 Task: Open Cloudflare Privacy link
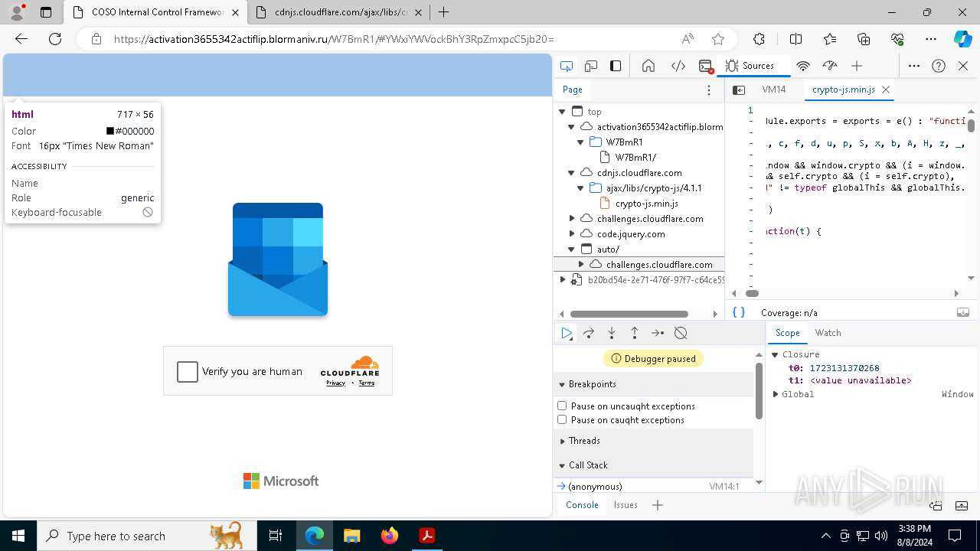tap(335, 383)
